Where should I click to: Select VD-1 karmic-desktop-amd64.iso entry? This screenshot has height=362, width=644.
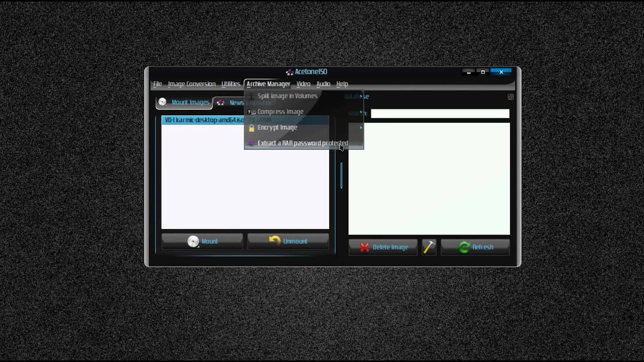point(245,120)
